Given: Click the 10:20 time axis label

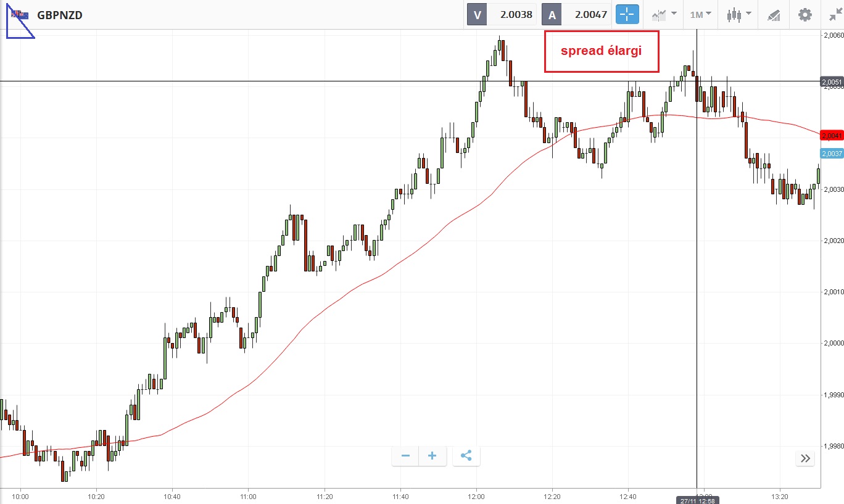Looking at the screenshot, I should [96, 496].
